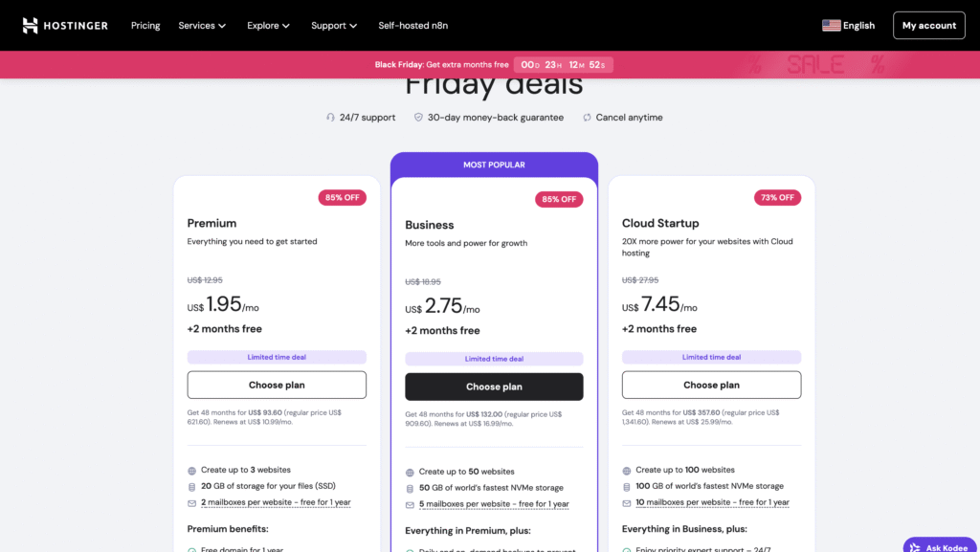Open the Self-hosted n8n menu item
Image resolution: width=980 pixels, height=552 pixels.
[x=415, y=26]
